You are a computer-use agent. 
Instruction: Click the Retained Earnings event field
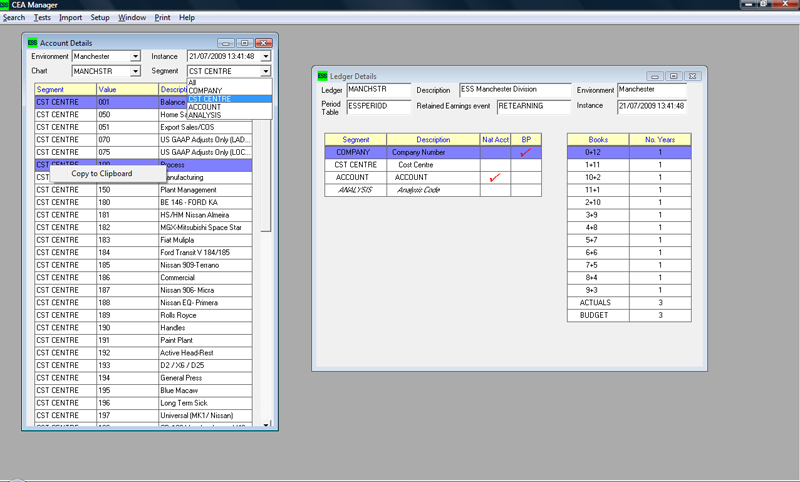[x=533, y=106]
